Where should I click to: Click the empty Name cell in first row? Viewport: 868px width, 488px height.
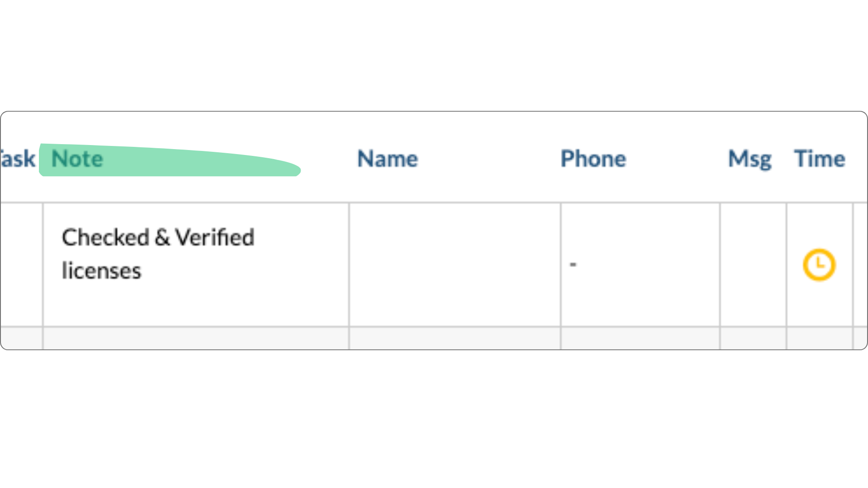454,264
